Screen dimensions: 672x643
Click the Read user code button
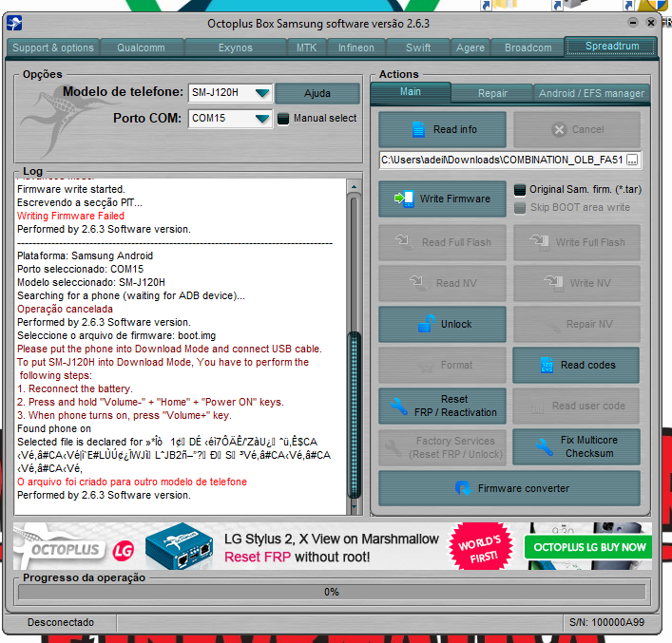click(x=577, y=407)
